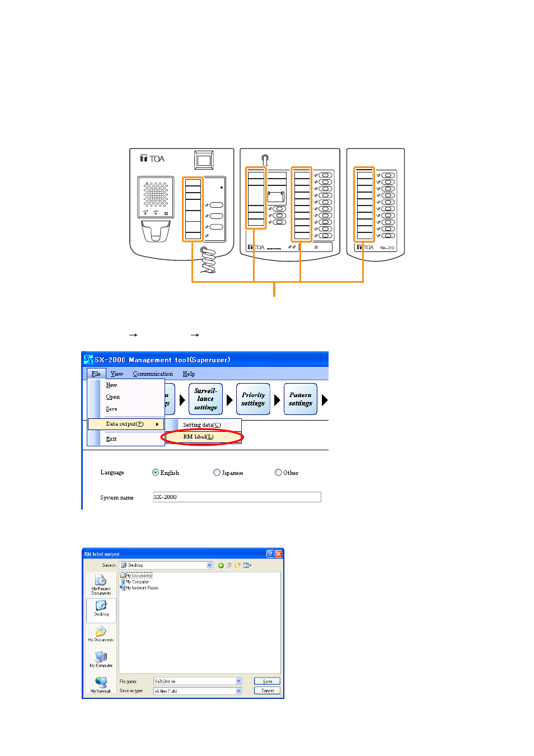Select Other language option
The image size is (534, 756).
coord(278,473)
